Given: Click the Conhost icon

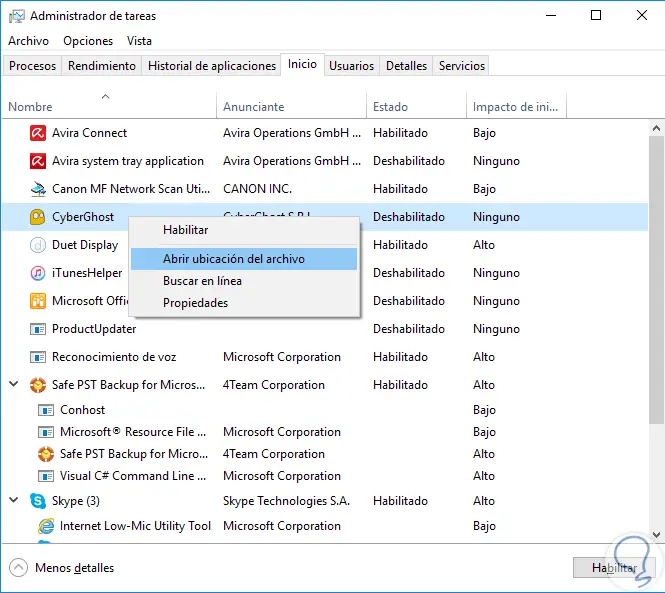Looking at the screenshot, I should click(x=46, y=410).
